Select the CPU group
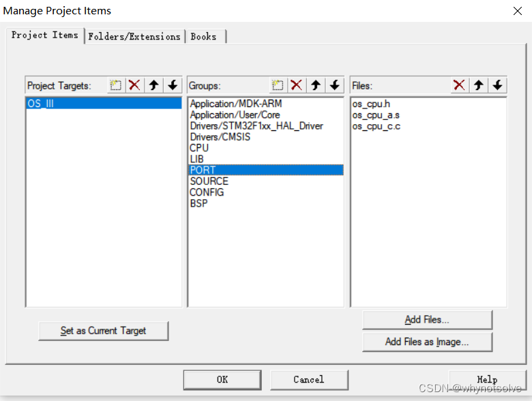Viewport: 532px width, 401px height. tap(266, 148)
